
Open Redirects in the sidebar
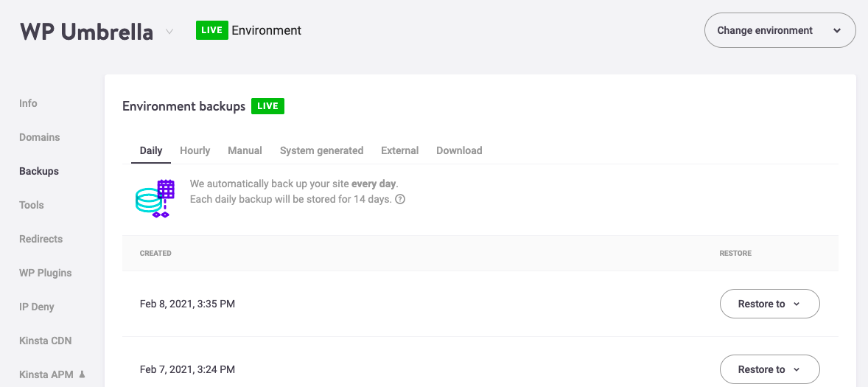pyautogui.click(x=41, y=239)
